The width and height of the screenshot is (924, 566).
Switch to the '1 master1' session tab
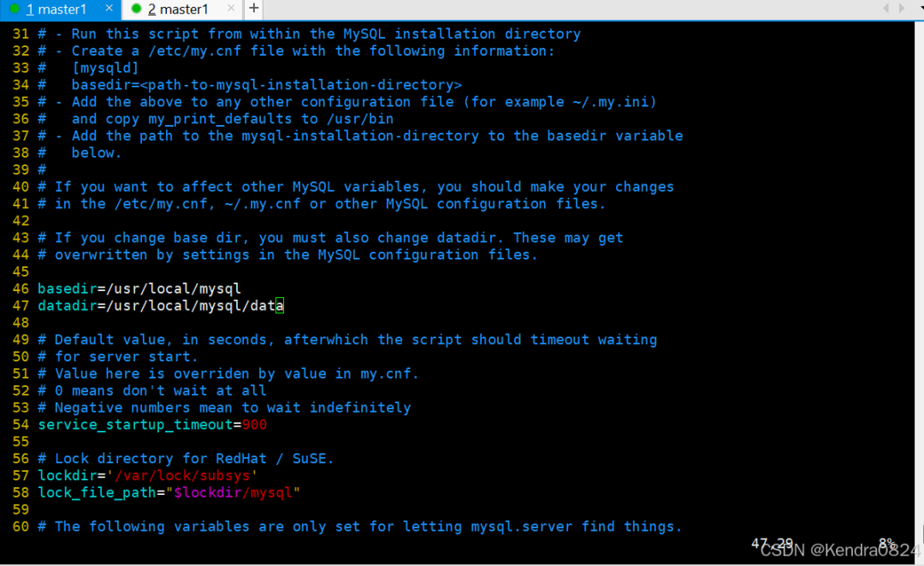(x=56, y=9)
